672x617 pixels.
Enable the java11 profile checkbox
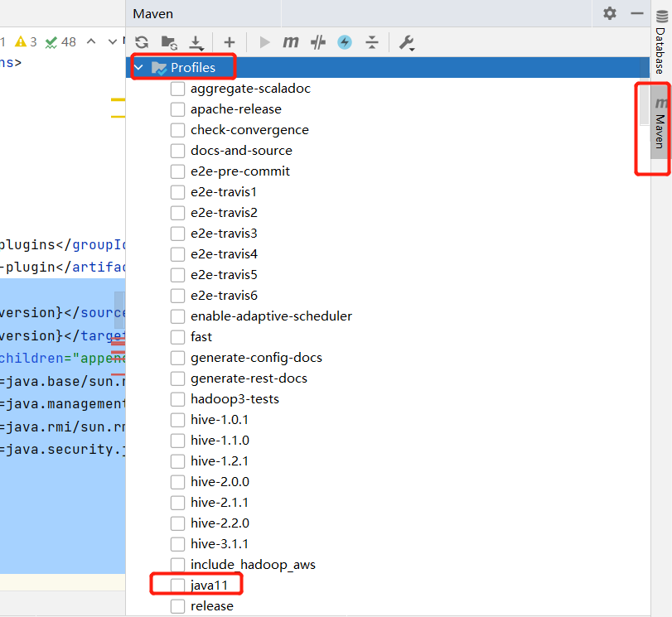pos(177,586)
